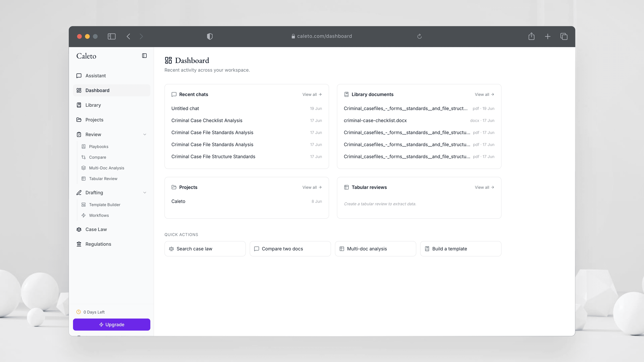
Task: Open the Untitled chat
Action: click(247, 108)
